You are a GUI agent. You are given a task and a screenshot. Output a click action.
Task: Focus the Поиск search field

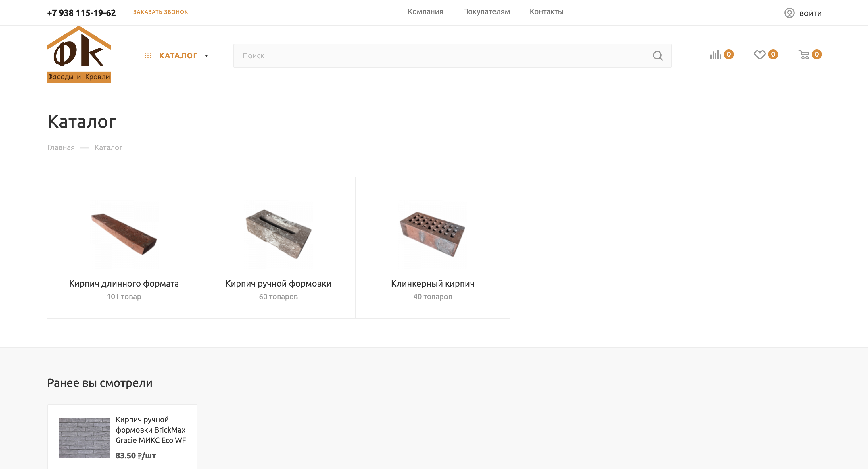click(x=452, y=55)
